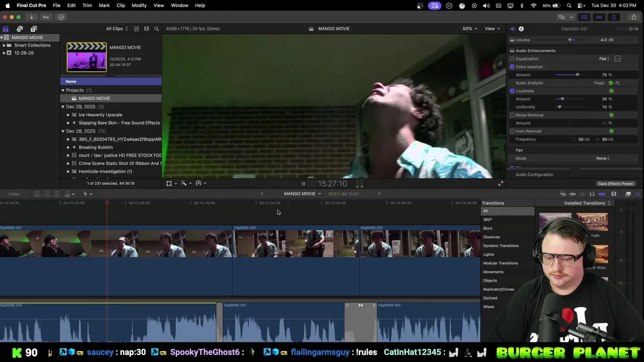This screenshot has height=362, width=644.
Task: Pause playback under the viewer
Action: click(303, 184)
